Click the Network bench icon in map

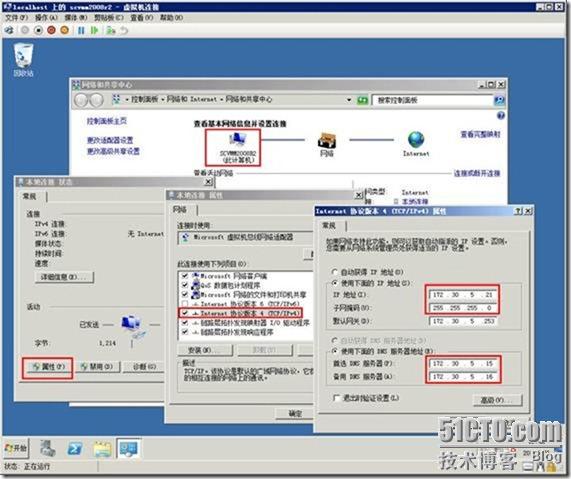click(327, 140)
